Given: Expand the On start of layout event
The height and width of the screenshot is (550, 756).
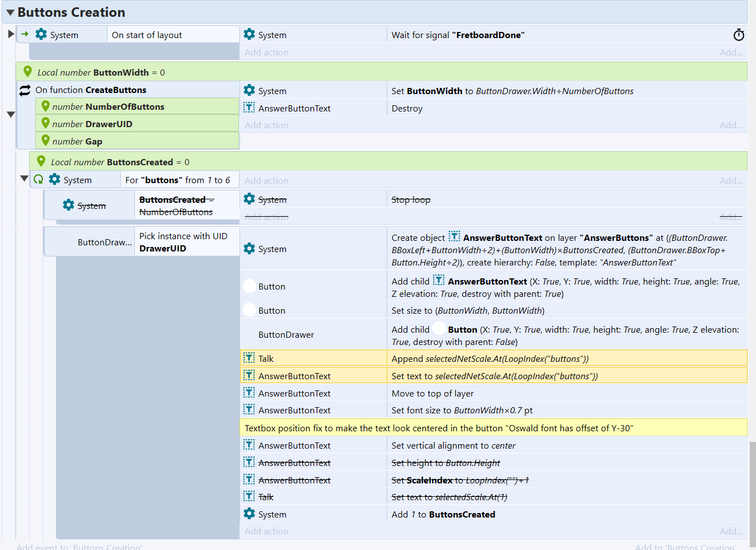Looking at the screenshot, I should click(x=11, y=34).
